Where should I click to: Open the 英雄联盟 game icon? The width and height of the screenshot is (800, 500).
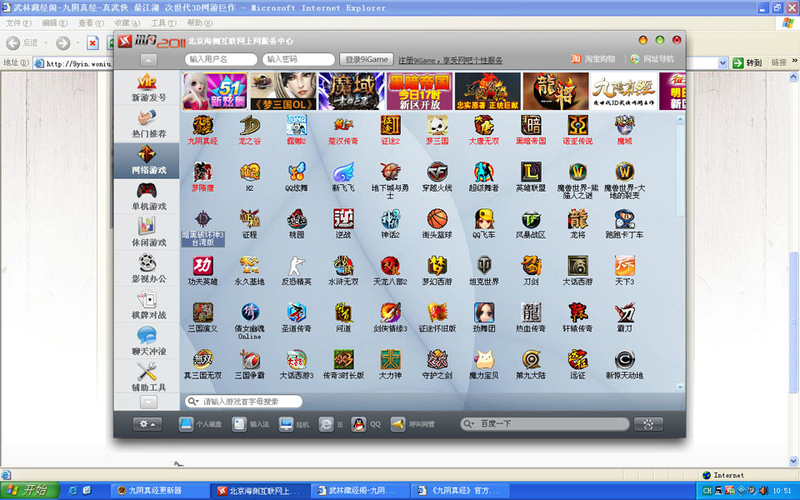[x=531, y=172]
